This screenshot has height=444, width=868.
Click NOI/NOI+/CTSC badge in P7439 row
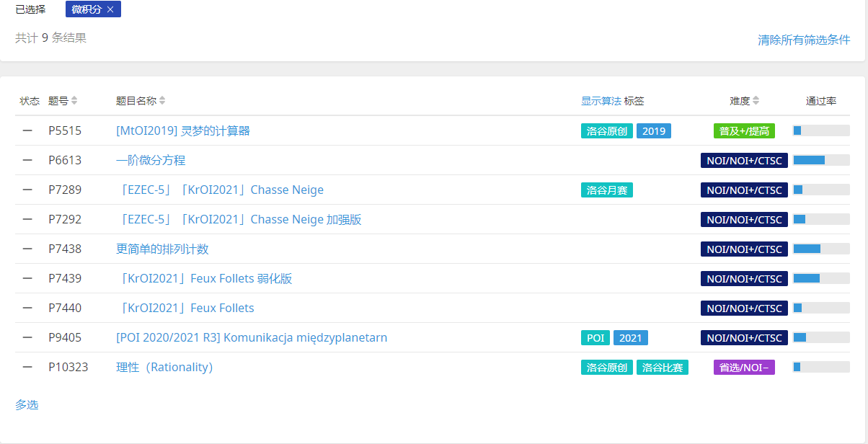click(744, 279)
